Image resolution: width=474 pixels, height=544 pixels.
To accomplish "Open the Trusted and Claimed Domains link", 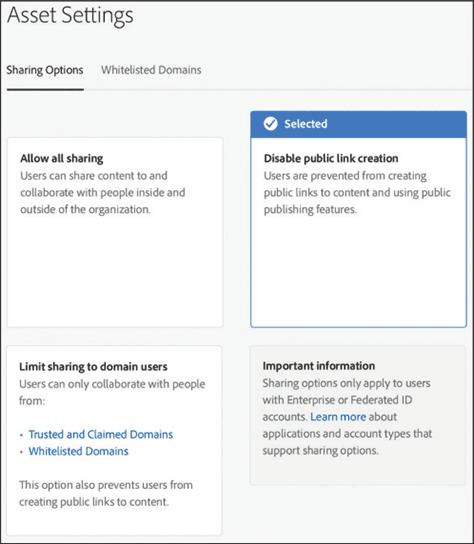I will pyautogui.click(x=101, y=434).
